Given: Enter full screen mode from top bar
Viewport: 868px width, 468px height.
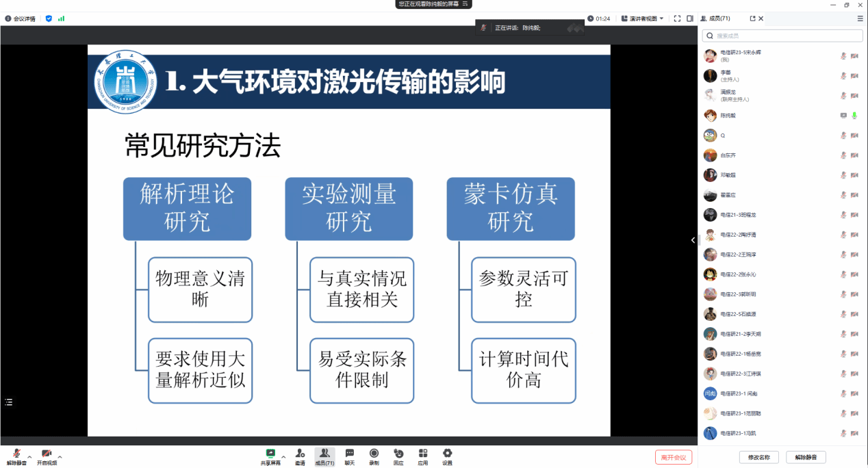Looking at the screenshot, I should coord(677,18).
